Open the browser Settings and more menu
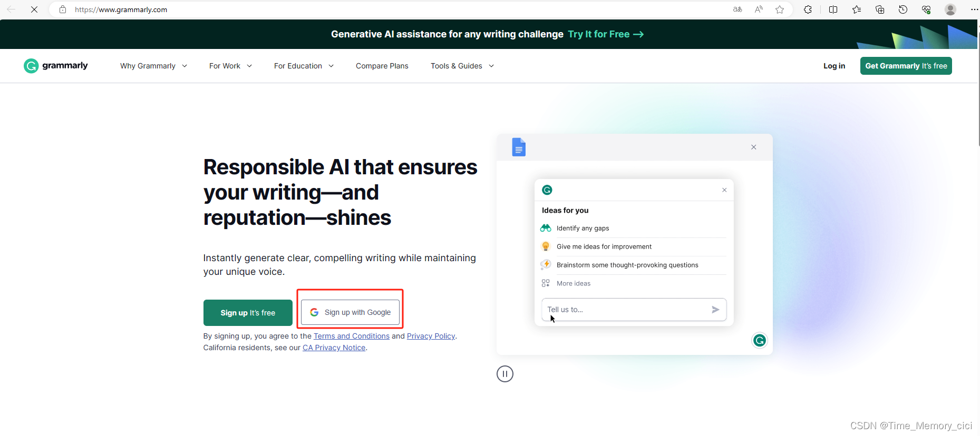This screenshot has width=980, height=436. coord(974,9)
